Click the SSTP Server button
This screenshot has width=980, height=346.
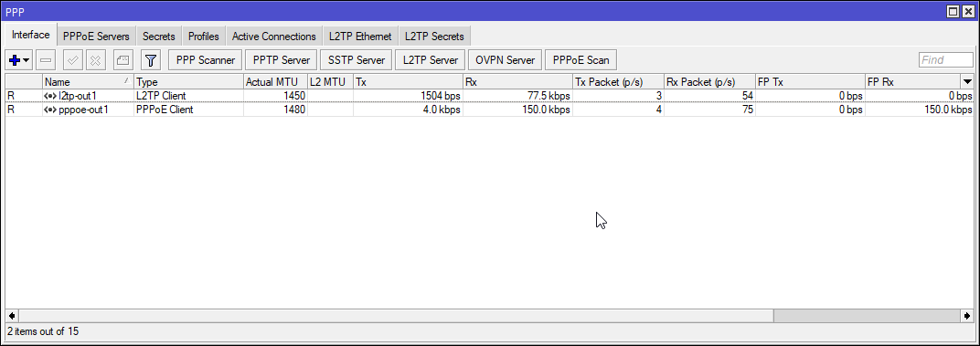pyautogui.click(x=356, y=60)
